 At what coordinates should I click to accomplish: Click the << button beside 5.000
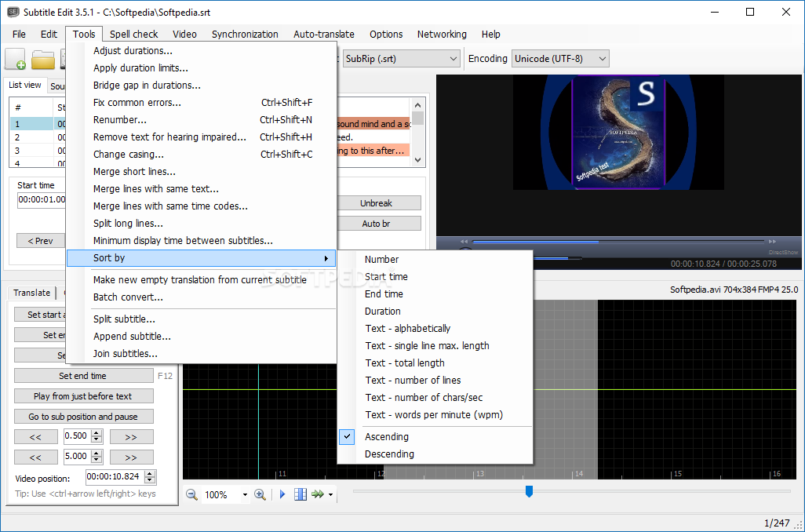coord(35,457)
